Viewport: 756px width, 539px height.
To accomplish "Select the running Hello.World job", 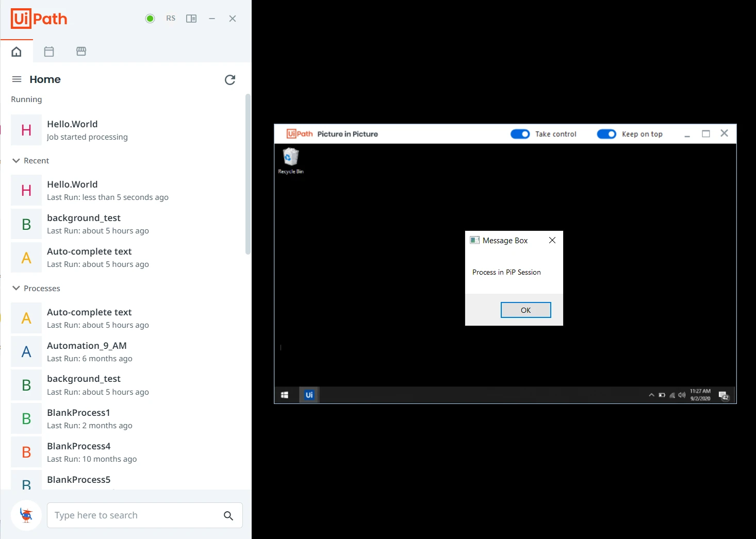I will tap(126, 130).
